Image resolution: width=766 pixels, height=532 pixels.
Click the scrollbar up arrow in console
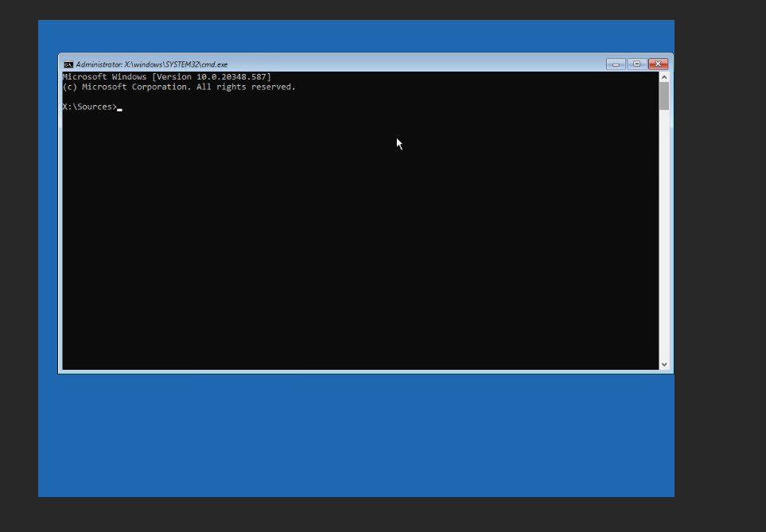click(x=664, y=77)
